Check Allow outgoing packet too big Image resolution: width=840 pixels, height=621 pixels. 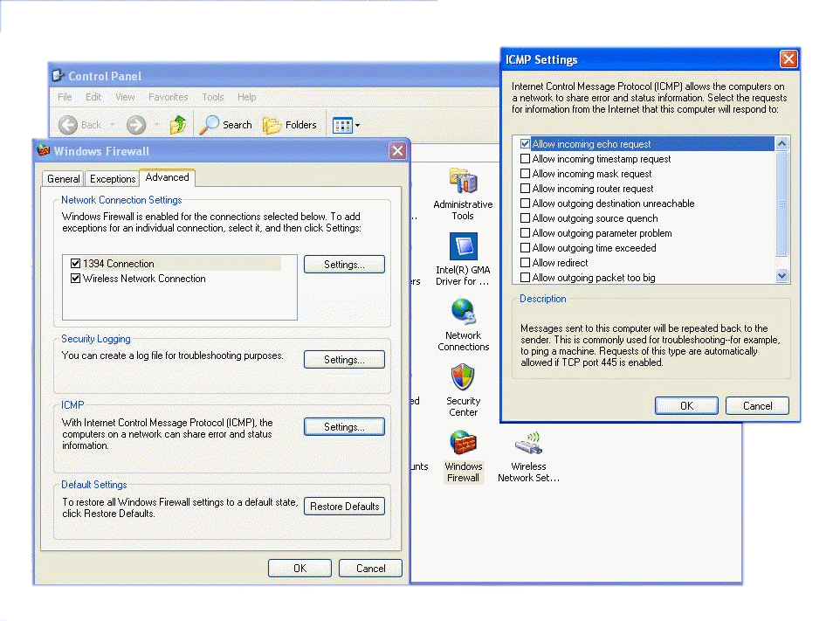525,278
